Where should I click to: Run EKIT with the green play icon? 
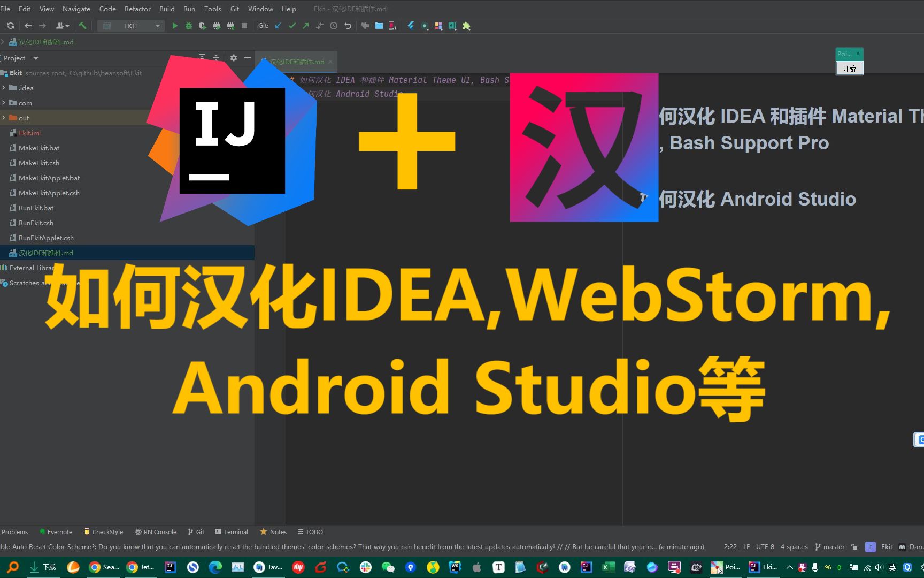click(174, 26)
